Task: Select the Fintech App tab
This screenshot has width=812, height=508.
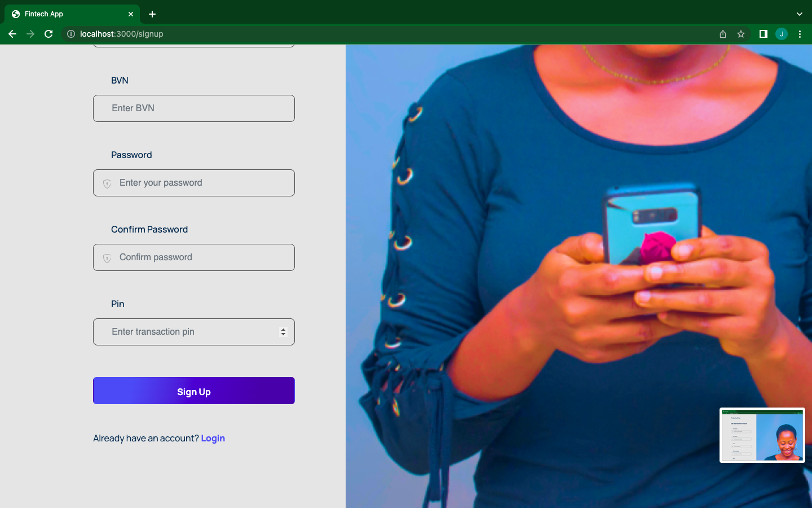Action: click(72, 14)
